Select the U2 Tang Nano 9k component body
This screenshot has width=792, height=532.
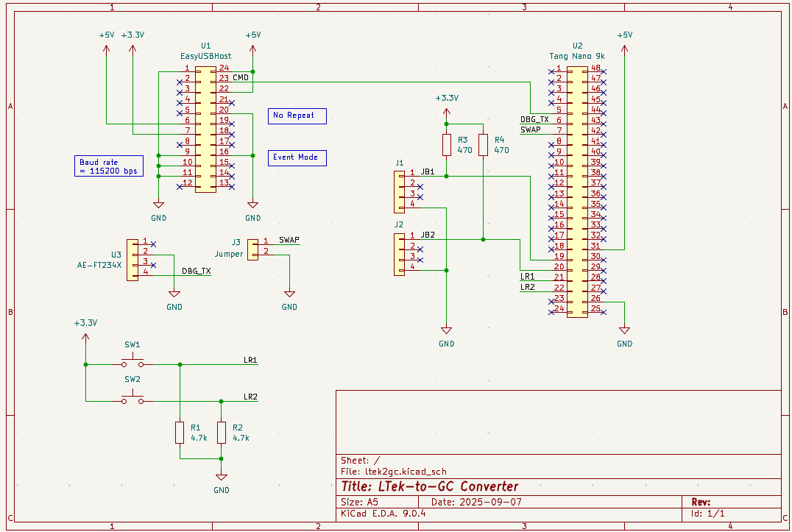pyautogui.click(x=577, y=191)
